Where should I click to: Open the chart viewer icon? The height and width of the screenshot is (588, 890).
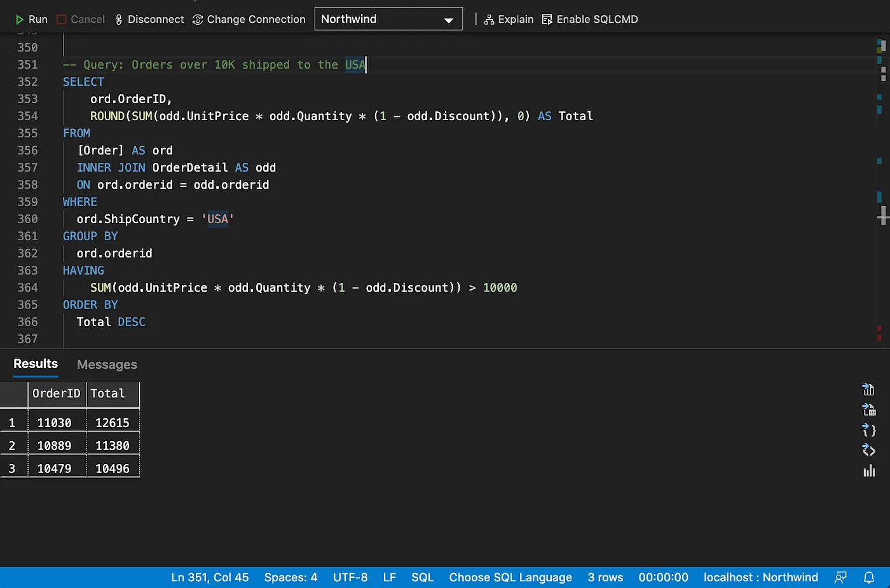[x=868, y=470]
